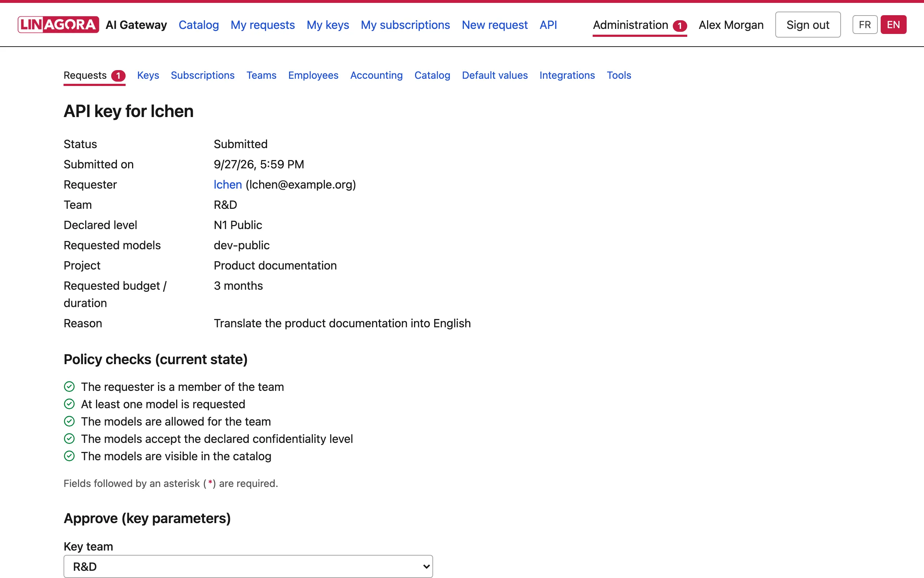Switch to the Subscriptions admin tab
The width and height of the screenshot is (924, 578).
point(203,75)
